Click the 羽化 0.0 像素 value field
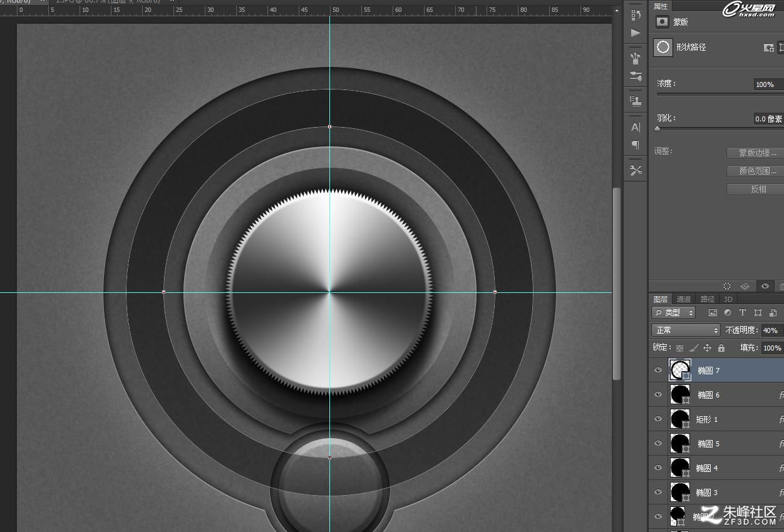784x532 pixels. [x=768, y=119]
